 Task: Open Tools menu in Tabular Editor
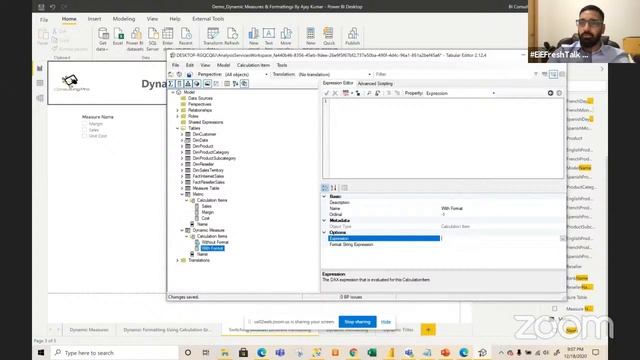282,65
